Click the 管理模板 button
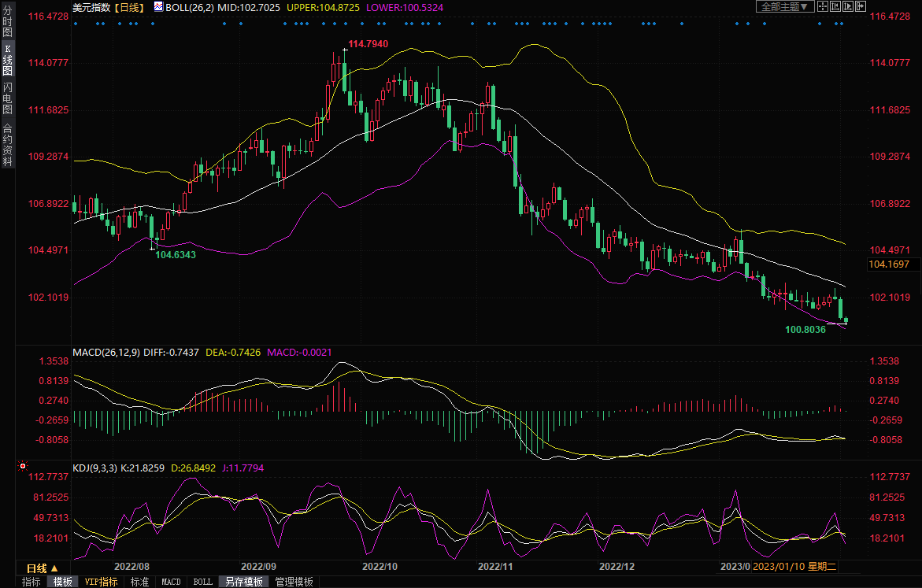 point(294,582)
